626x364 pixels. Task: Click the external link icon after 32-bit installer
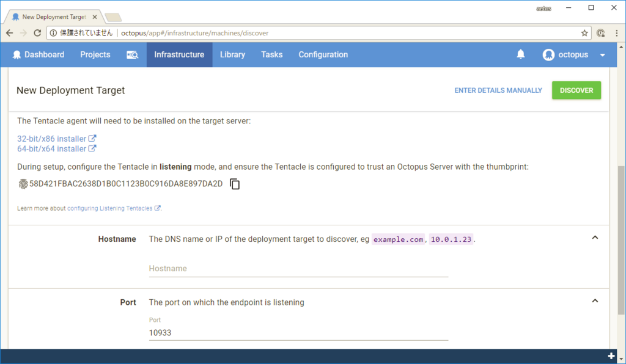point(92,139)
